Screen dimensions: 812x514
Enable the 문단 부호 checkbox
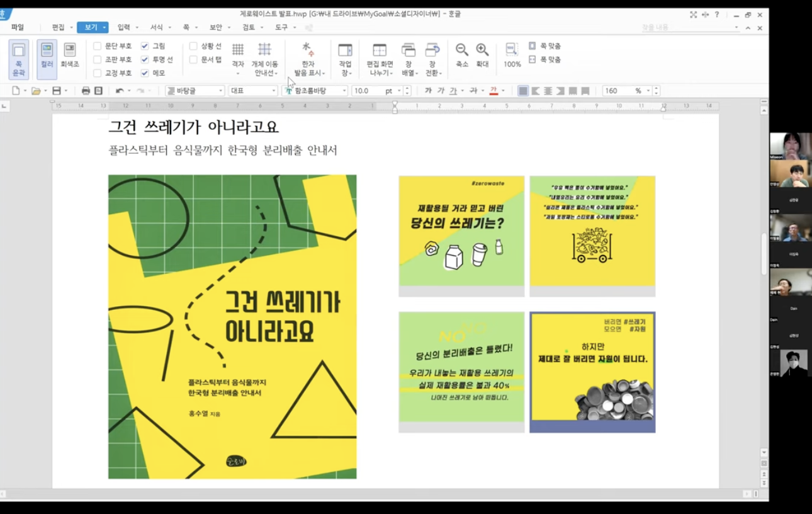98,46
